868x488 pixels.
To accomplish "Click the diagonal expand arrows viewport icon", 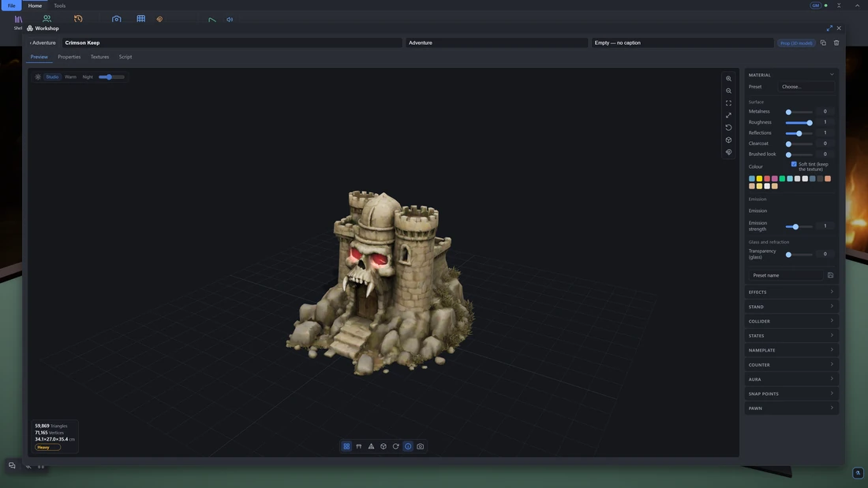I will [728, 115].
